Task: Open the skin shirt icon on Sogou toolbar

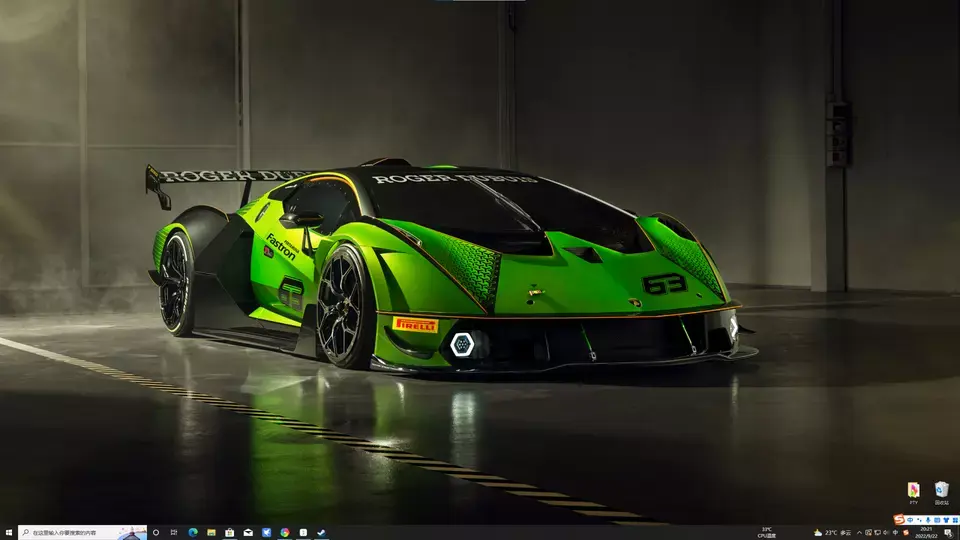Action: (x=947, y=520)
